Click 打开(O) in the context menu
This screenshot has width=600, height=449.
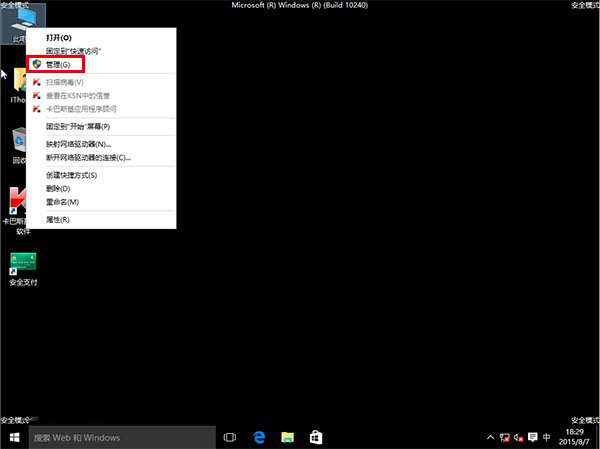(59, 37)
